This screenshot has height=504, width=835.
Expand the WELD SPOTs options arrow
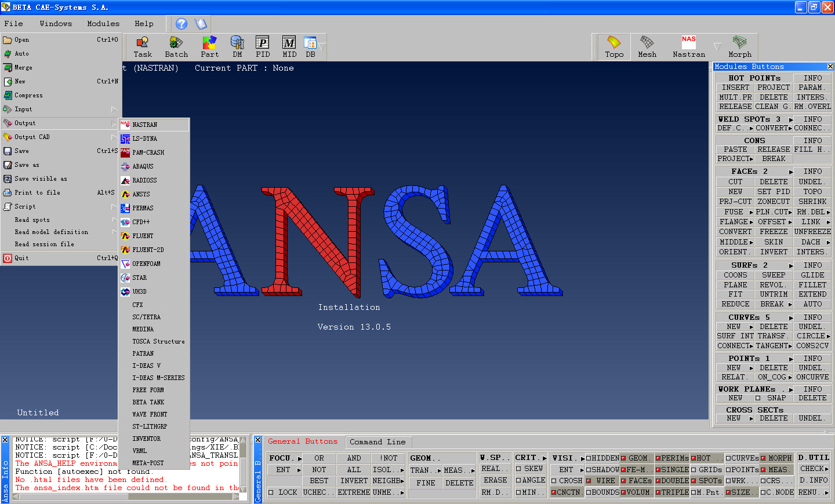[791, 120]
